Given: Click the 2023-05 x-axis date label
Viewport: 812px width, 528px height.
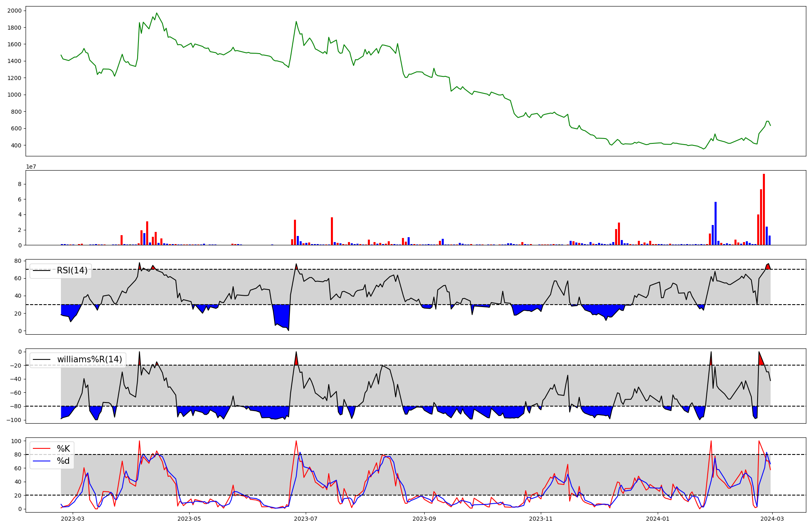Looking at the screenshot, I should click(189, 519).
